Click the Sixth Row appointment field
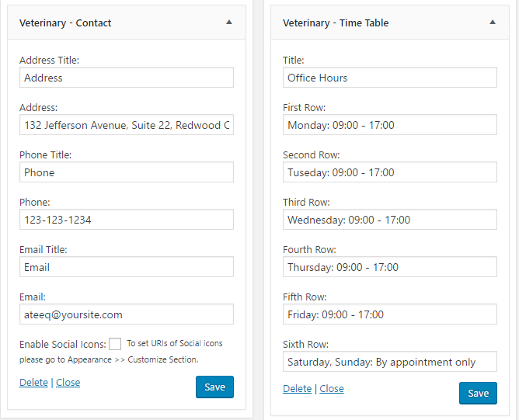 (x=389, y=362)
